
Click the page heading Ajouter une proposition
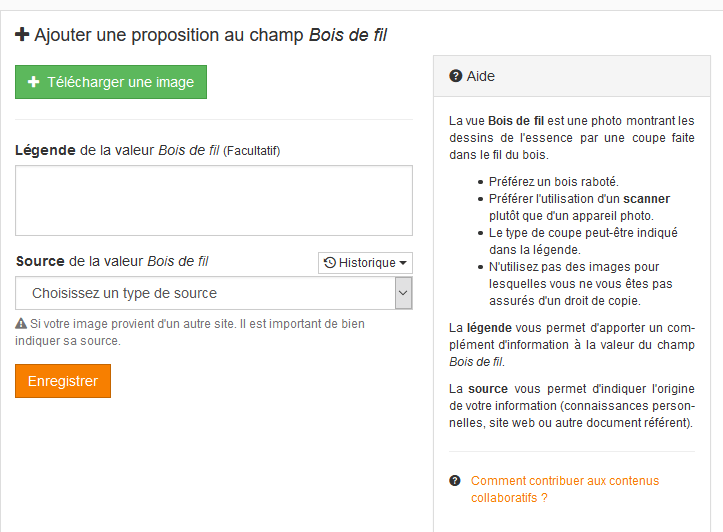(x=201, y=35)
